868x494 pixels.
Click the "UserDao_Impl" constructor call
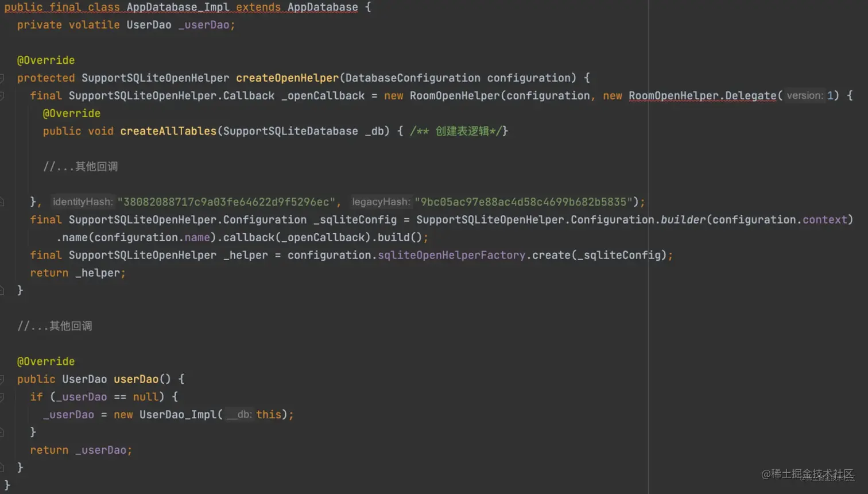click(178, 415)
